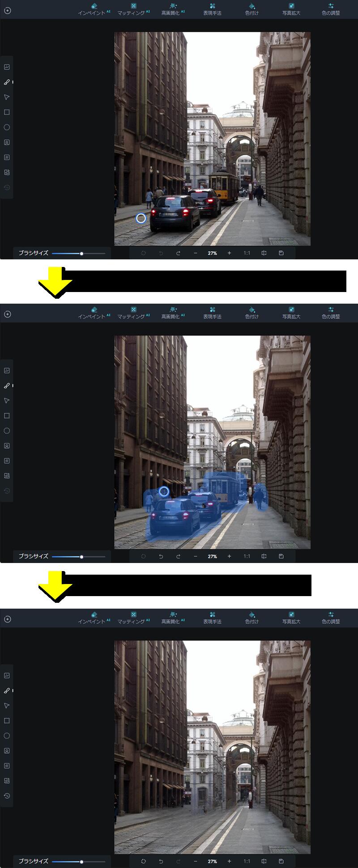358x868 pixels.
Task: Open the history clock icon in the cars-removed screenshot
Action: (7, 796)
